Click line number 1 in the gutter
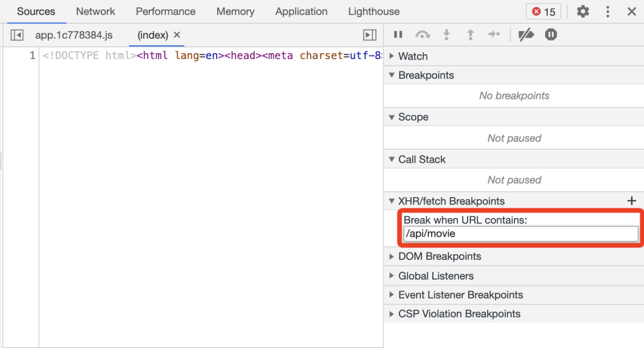 32,55
